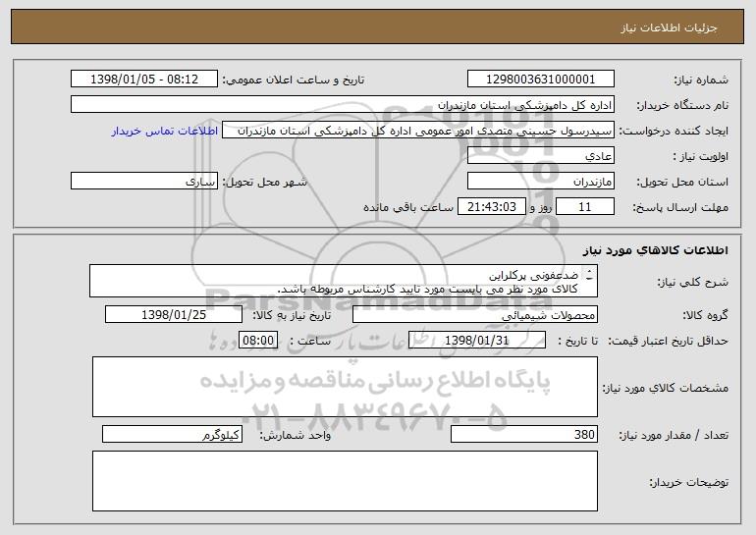Click the description area scroll stepper arrows
Viewport: 756px width, 535px height.
[589, 275]
